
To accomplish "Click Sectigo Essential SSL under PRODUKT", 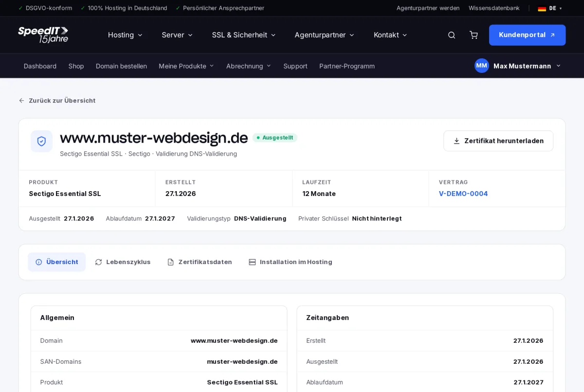I will coord(65,194).
